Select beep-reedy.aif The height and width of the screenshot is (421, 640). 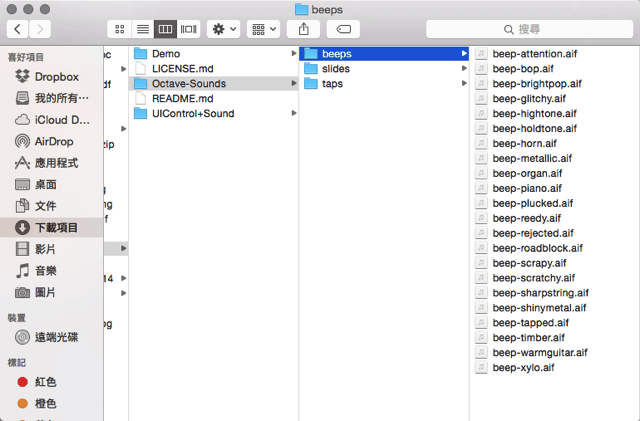click(x=555, y=218)
